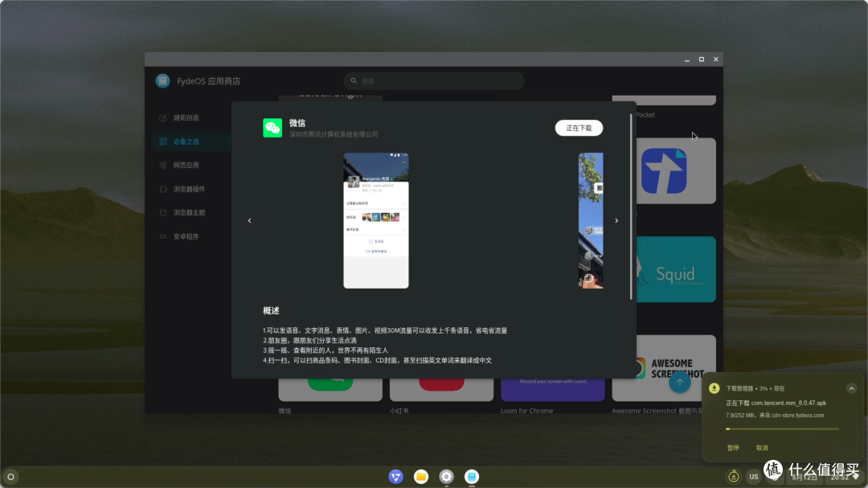Open the FydeOS store shelf icon
The image size is (868, 488).
pos(472,477)
